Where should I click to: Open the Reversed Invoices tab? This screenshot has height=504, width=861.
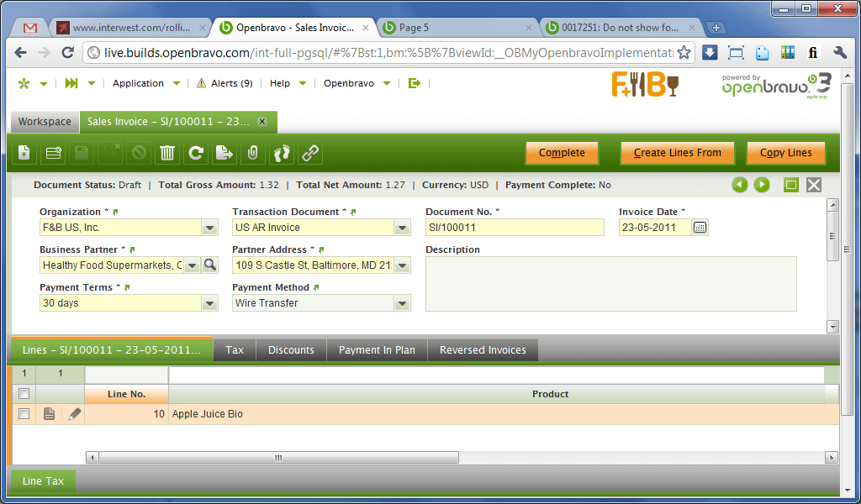[x=483, y=350]
